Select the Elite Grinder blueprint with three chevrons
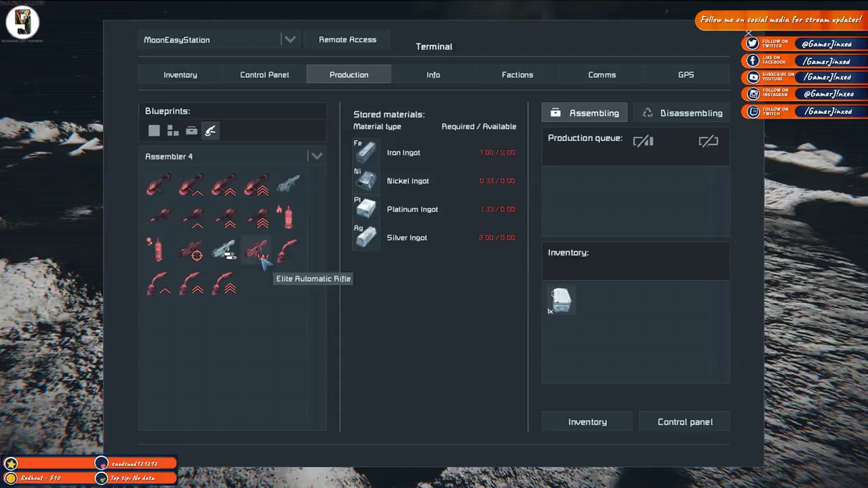The width and height of the screenshot is (868, 488). point(256,184)
